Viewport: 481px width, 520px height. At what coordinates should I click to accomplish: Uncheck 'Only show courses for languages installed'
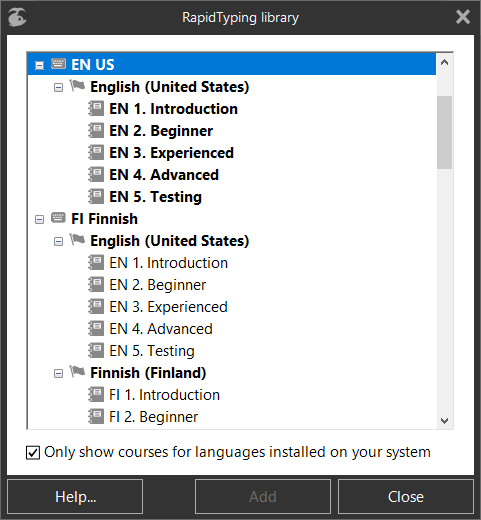point(33,453)
